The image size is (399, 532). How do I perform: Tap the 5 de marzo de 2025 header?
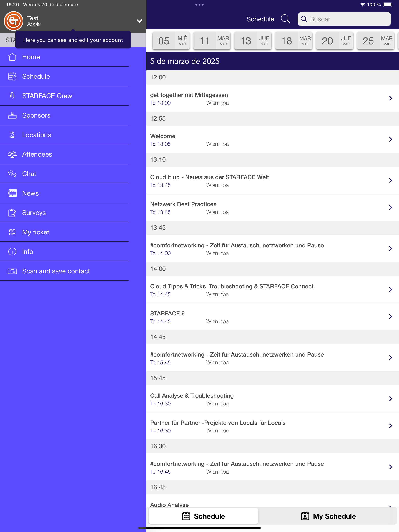(272, 61)
